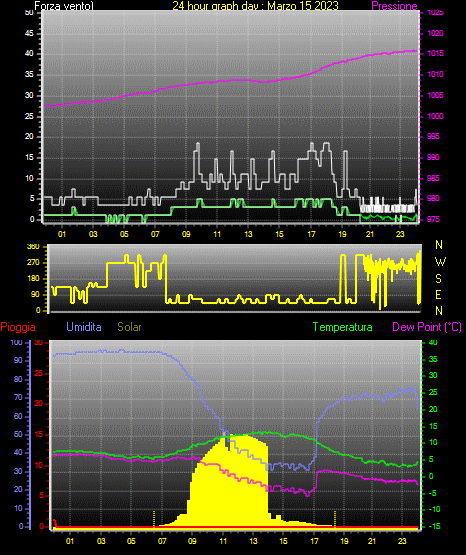The image size is (466, 555).
Task: Click the magenta '975' pressure axis value
Action: tap(434, 219)
